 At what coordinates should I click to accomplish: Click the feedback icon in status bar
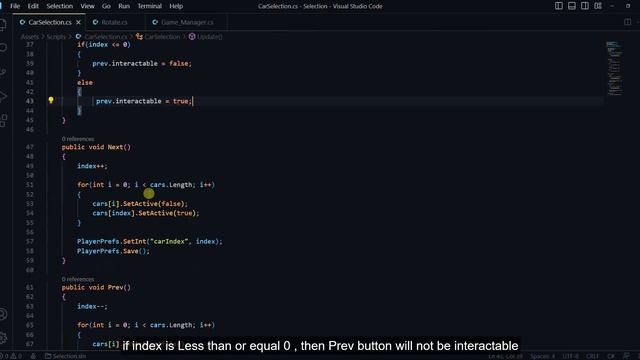[x=627, y=356]
